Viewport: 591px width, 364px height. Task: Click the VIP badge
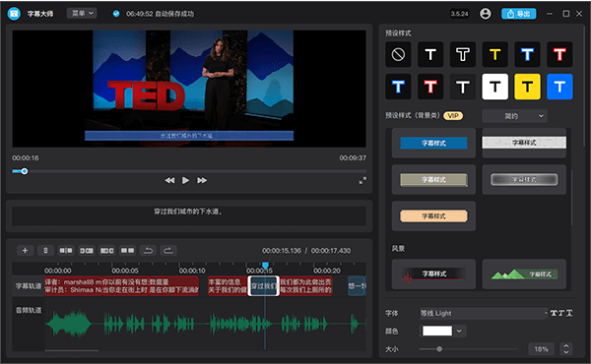(453, 115)
